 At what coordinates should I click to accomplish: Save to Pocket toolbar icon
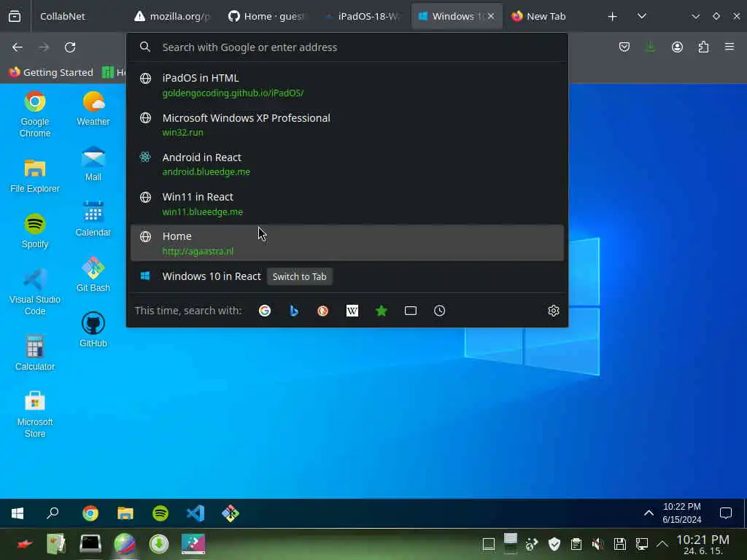624,47
